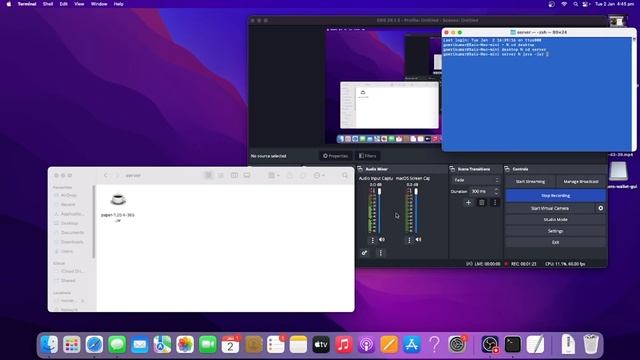Open Finder action (ellipsis) dropdown menu
The image size is (640, 360).
[319, 176]
